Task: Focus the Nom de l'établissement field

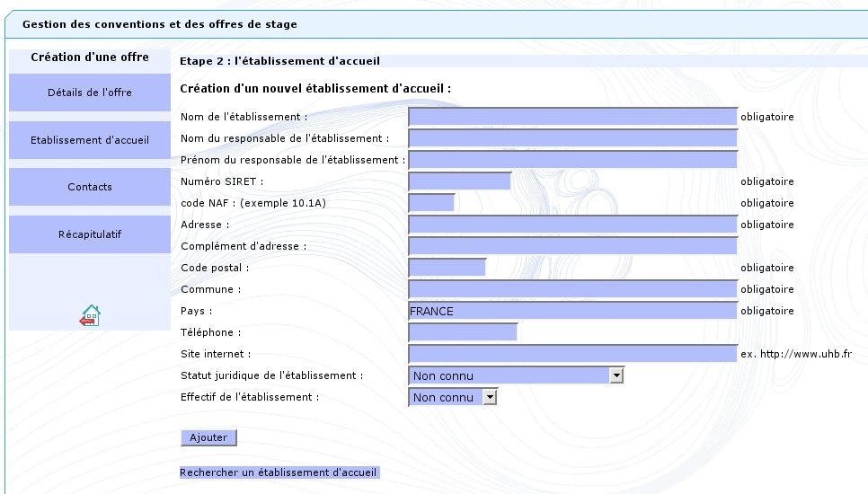Action: 572,117
